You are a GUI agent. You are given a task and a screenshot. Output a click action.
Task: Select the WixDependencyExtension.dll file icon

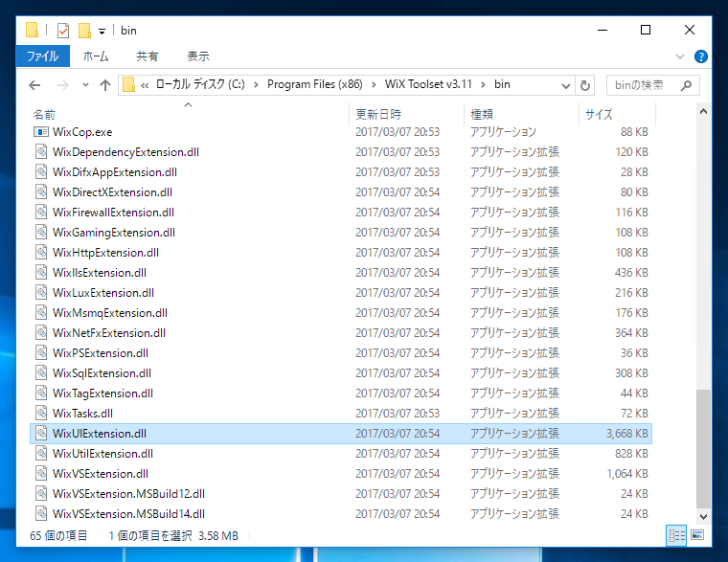pyautogui.click(x=41, y=152)
